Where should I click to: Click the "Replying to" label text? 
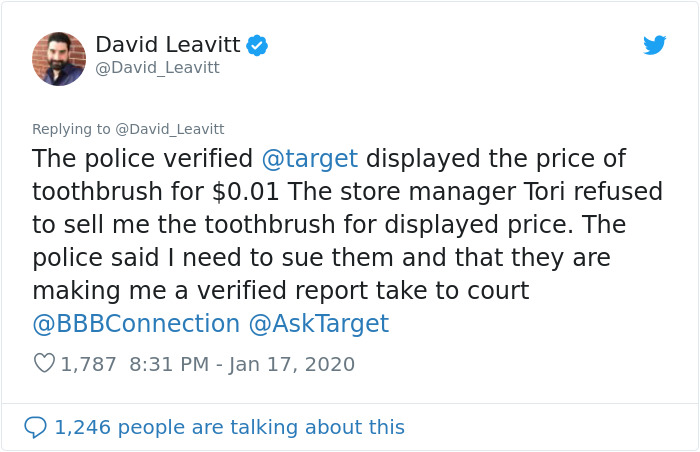72,129
